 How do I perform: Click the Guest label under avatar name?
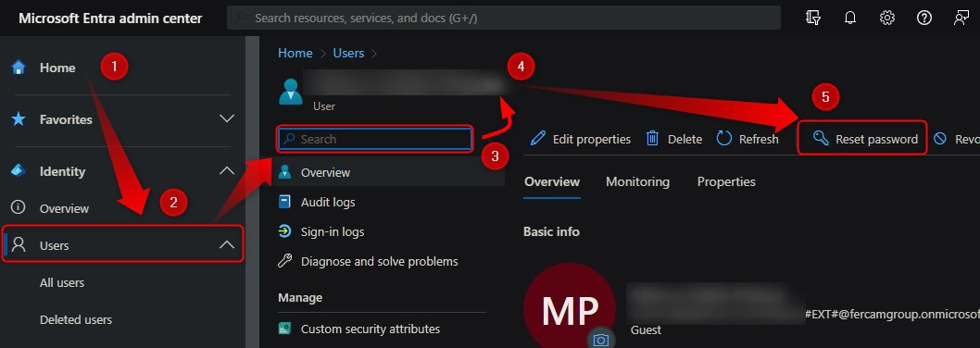click(x=646, y=329)
